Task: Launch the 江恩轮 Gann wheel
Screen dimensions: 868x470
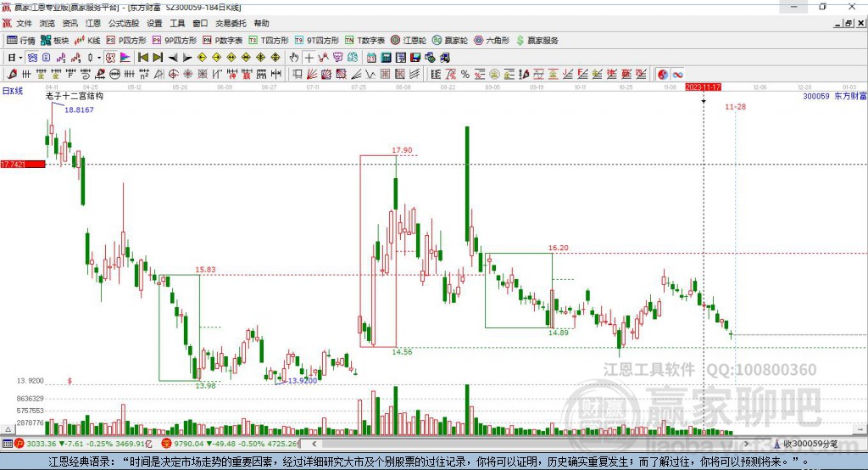Action: (409, 41)
